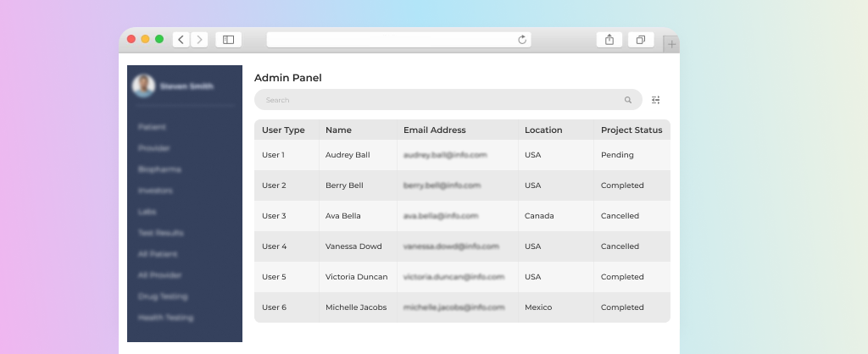Click Vanessa Dowd's email address
The image size is (868, 354).
tap(451, 246)
